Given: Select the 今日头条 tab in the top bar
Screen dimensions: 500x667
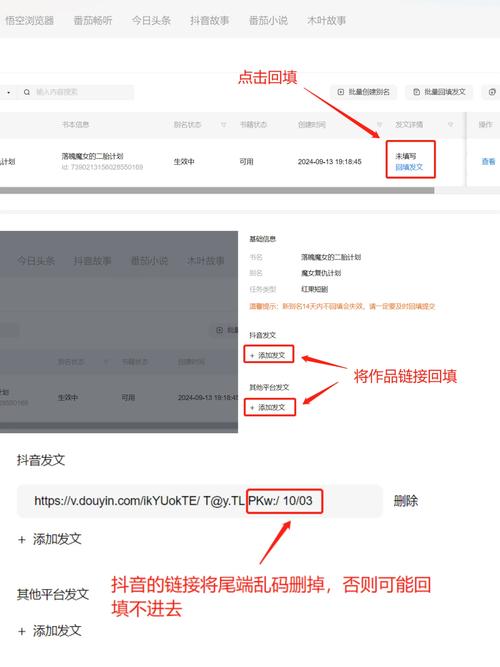Looking at the screenshot, I should tap(151, 20).
